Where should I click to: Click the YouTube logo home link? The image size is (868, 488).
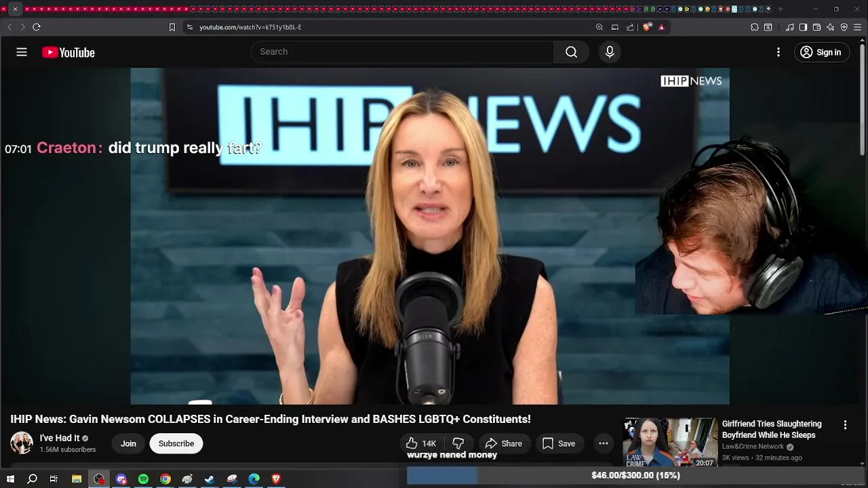[68, 52]
